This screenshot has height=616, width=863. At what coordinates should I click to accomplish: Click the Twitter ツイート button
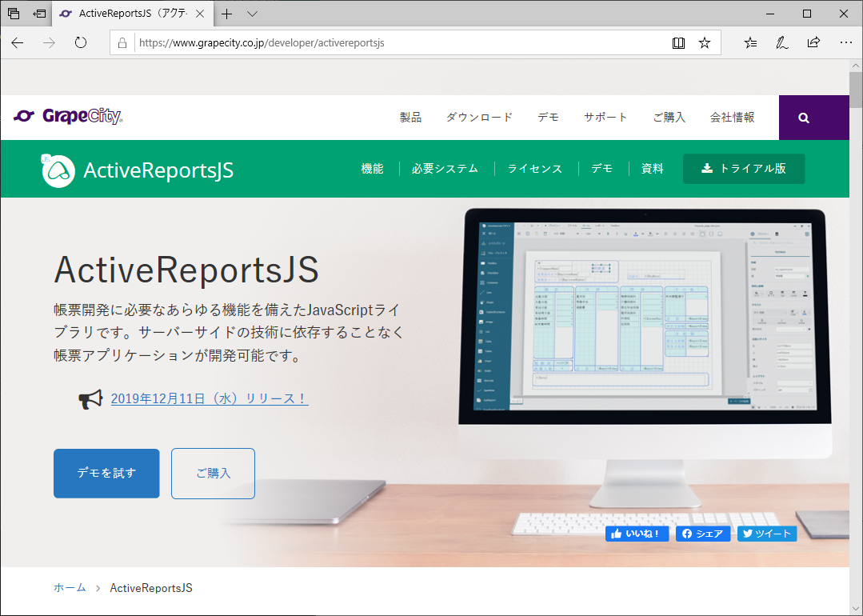767,534
